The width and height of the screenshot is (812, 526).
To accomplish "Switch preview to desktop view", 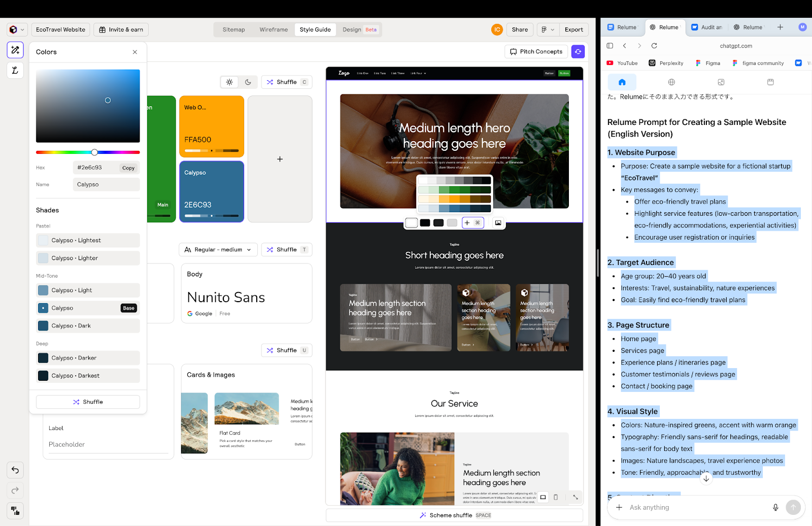I will (x=543, y=497).
